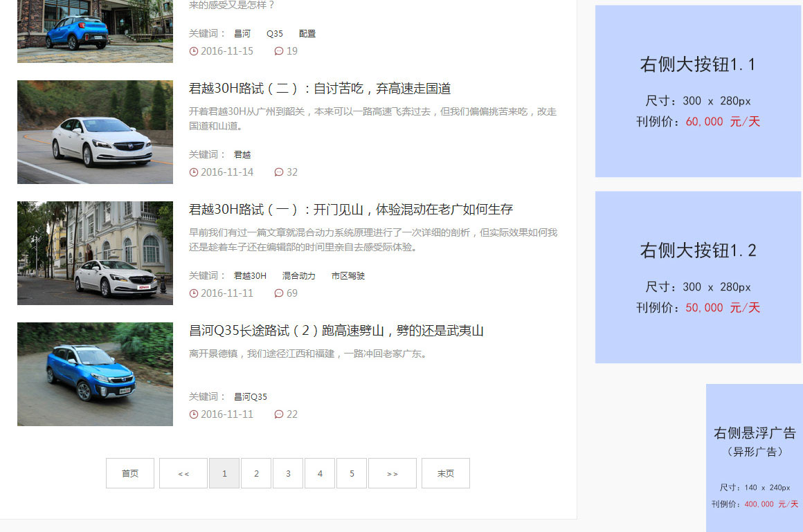Screen dimensions: 803x532
Task: Select keyword tag 君越
Action: 242,155
